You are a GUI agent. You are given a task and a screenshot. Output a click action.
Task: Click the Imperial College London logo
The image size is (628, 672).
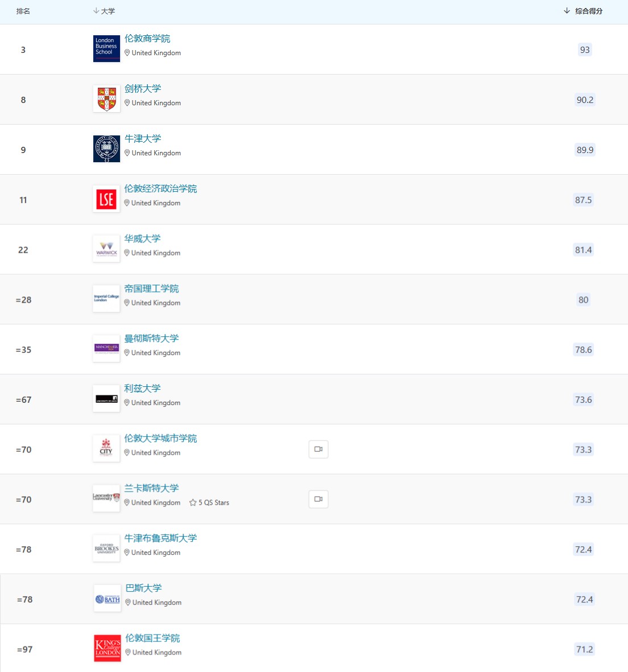[x=106, y=299]
